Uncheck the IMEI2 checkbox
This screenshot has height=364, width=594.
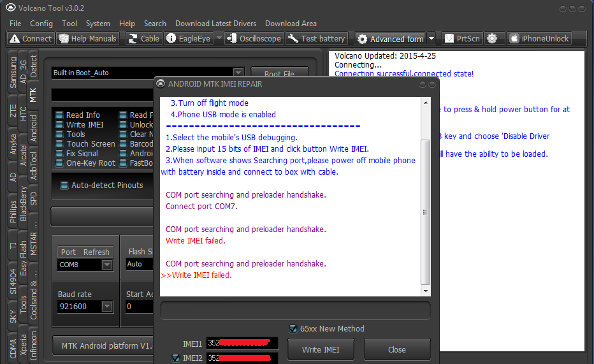tap(176, 358)
